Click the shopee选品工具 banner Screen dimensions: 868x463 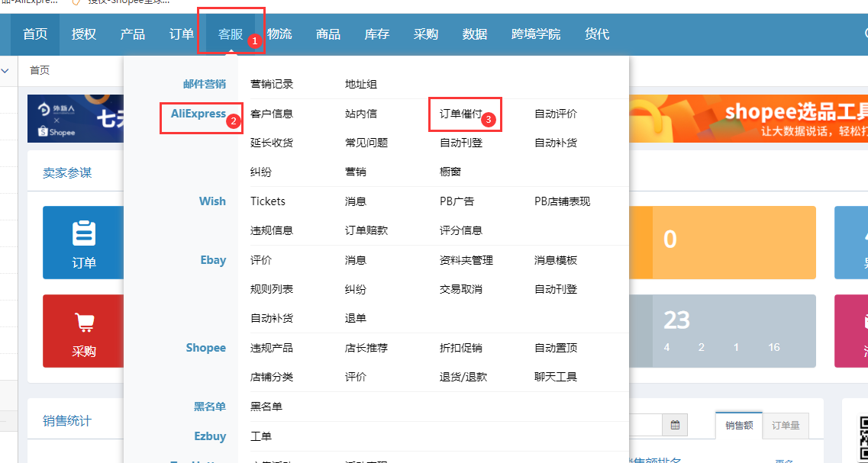(748, 118)
